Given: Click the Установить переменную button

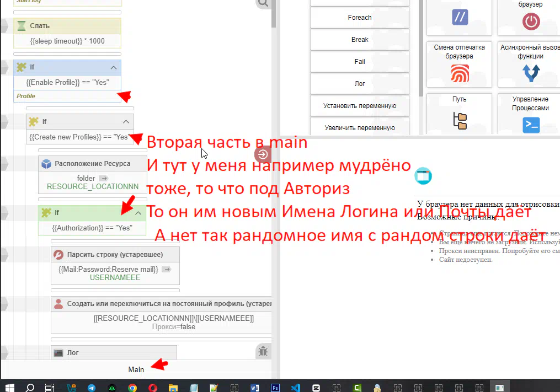Looking at the screenshot, I should tap(360, 106).
